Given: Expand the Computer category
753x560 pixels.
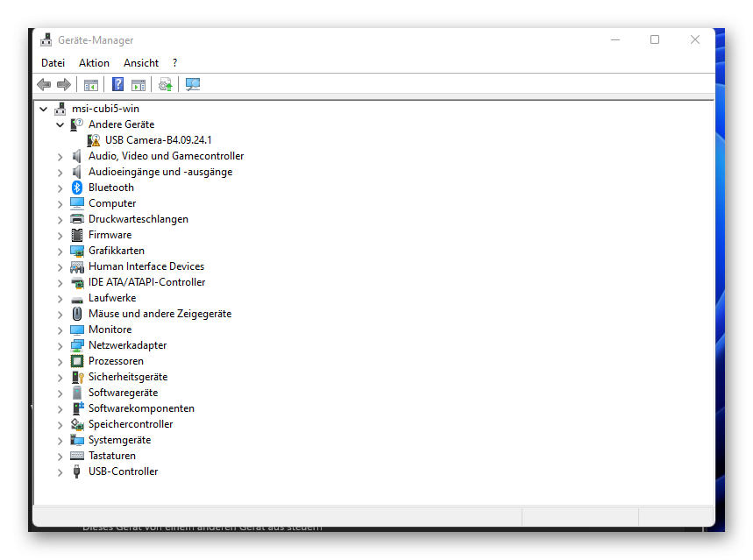Looking at the screenshot, I should (x=60, y=204).
